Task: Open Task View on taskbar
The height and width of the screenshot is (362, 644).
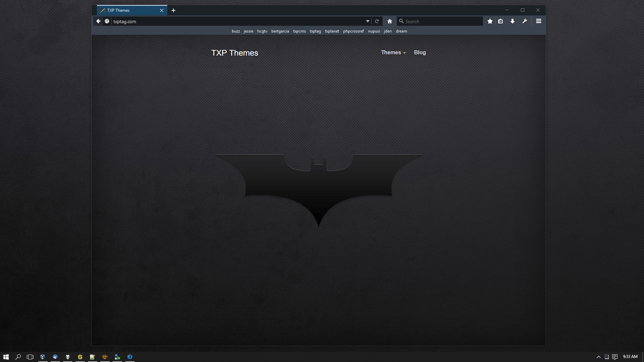Action: (30, 357)
